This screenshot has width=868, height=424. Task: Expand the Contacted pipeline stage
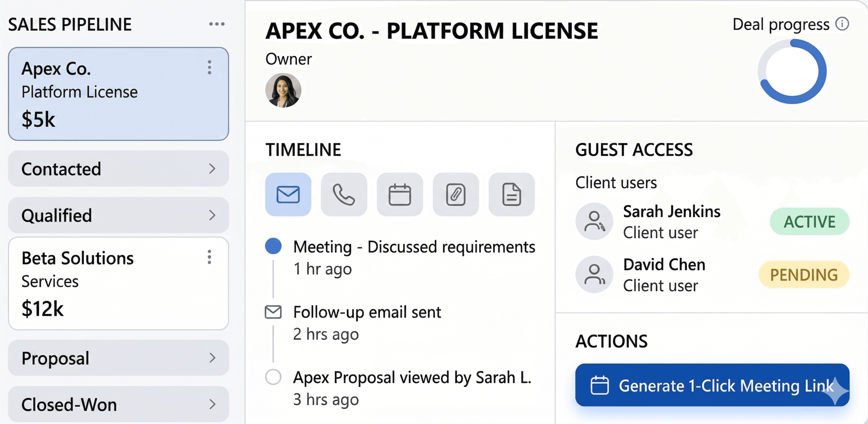click(212, 169)
